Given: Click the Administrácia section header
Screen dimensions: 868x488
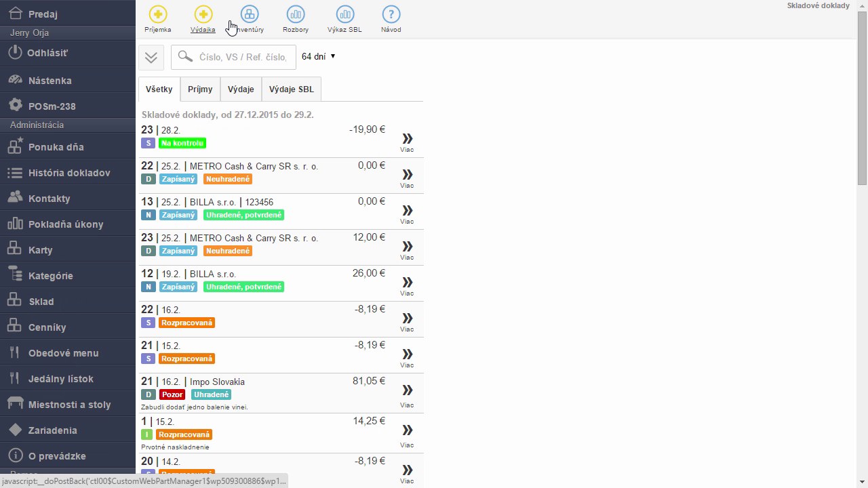Looking at the screenshot, I should [x=37, y=125].
